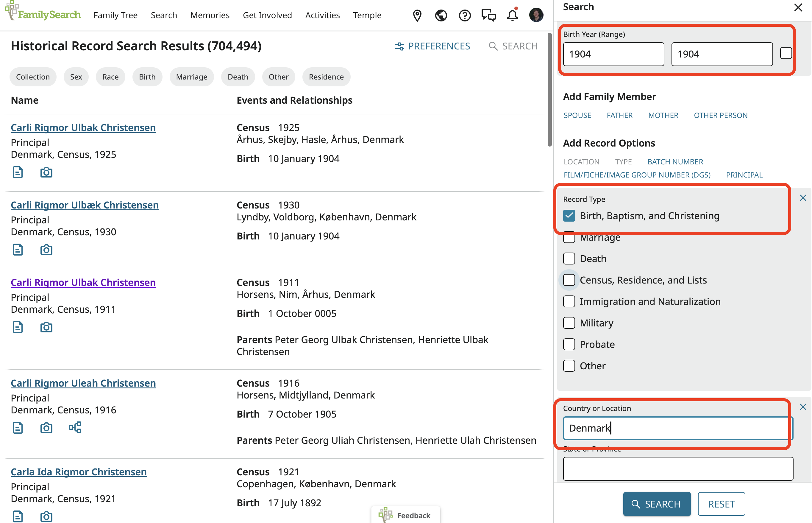Image resolution: width=812 pixels, height=523 pixels.
Task: Open the notifications bell icon
Action: [x=512, y=15]
